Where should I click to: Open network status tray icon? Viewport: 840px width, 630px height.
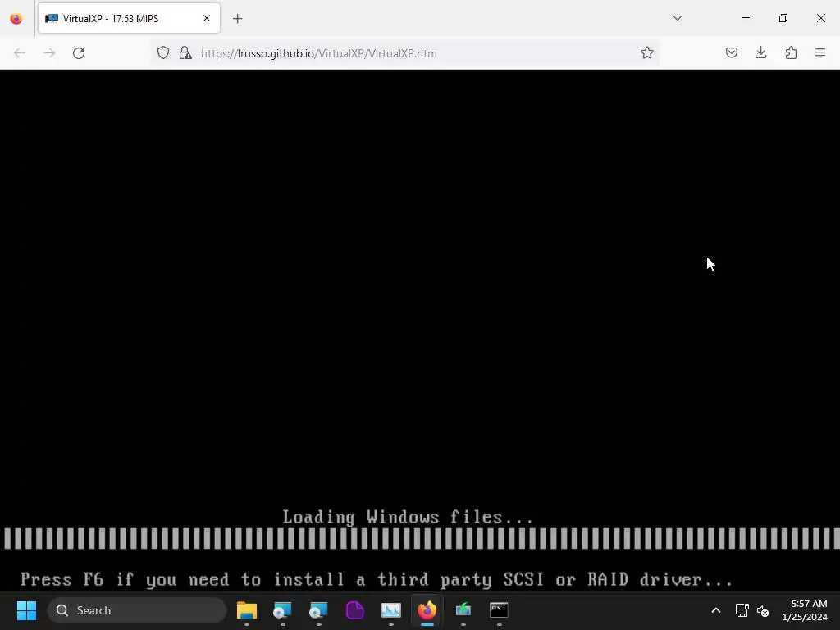coord(742,610)
